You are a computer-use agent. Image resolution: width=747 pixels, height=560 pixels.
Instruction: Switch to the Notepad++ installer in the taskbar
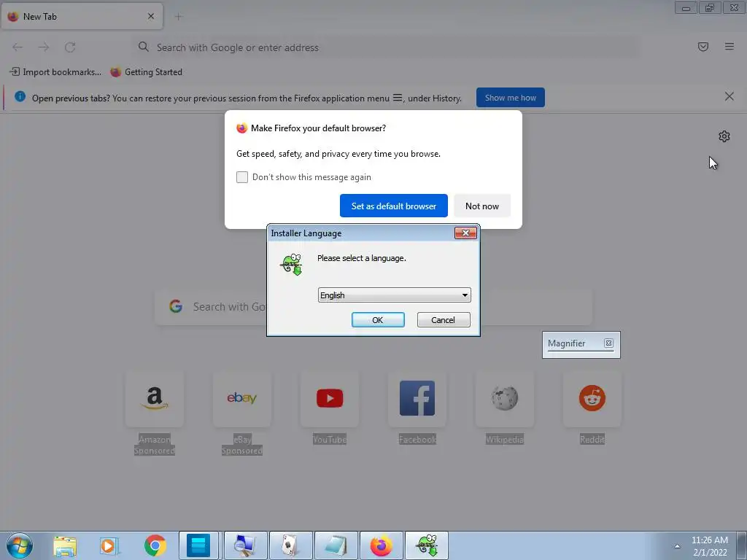coord(426,545)
